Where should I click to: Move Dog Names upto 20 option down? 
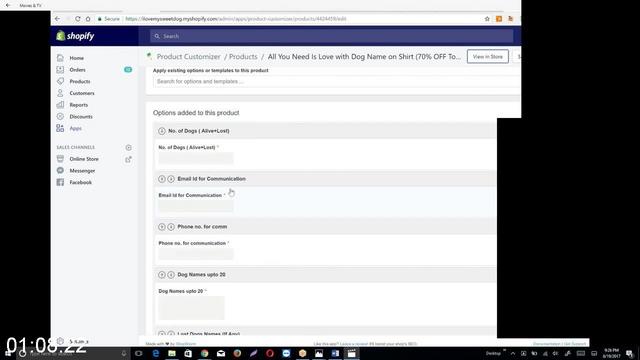(x=171, y=275)
